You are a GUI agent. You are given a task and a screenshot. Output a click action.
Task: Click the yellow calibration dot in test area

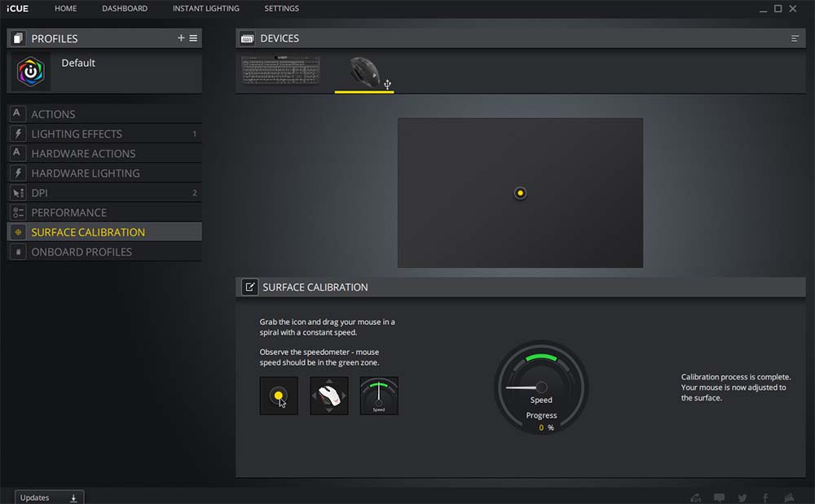tap(521, 193)
